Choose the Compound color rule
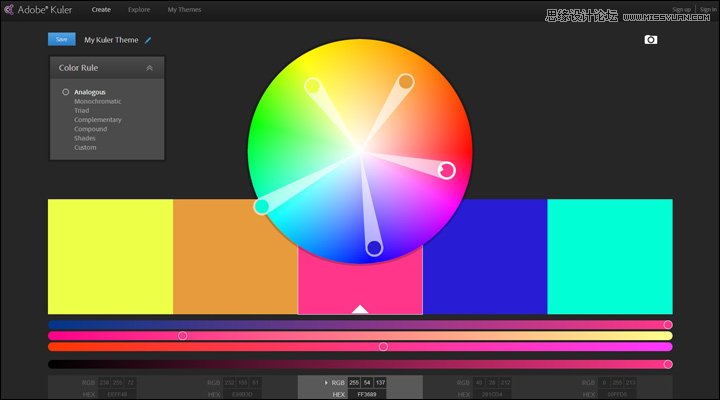Image resolution: width=720 pixels, height=400 pixels. pyautogui.click(x=90, y=129)
